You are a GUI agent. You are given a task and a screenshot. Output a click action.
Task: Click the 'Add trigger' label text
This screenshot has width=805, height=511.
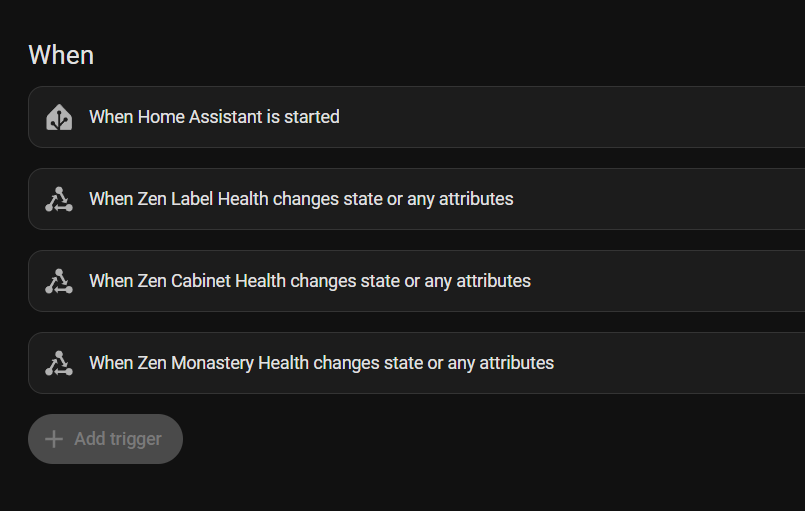(x=118, y=439)
